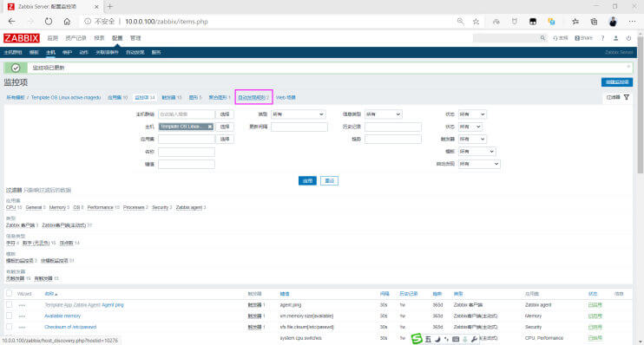Filter by the Performance application subfilter
Image resolution: width=644 pixels, height=345 pixels.
tap(100, 207)
